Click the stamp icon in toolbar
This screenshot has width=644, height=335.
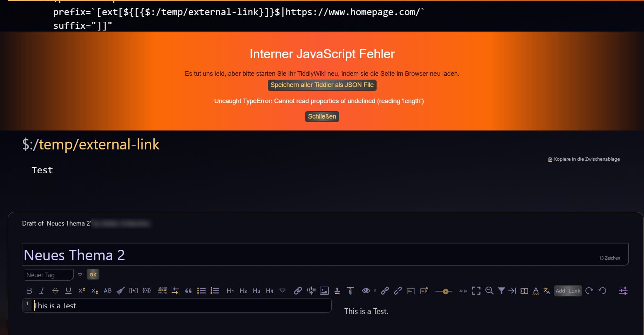pos(337,291)
